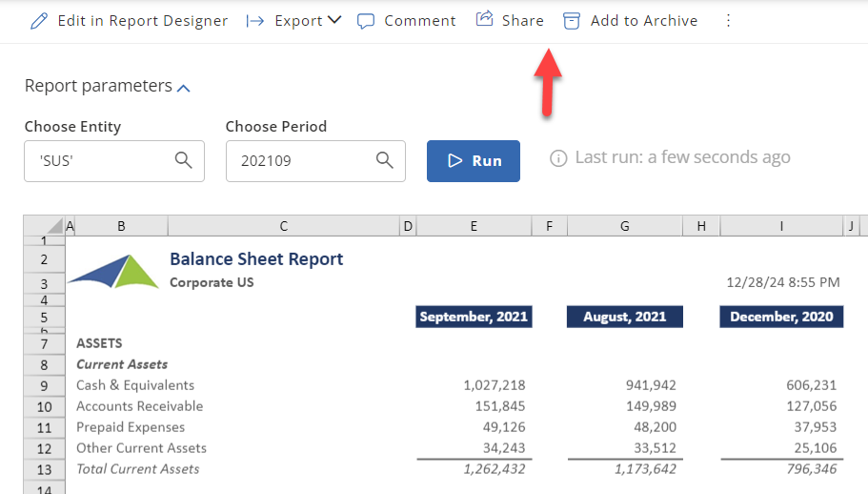
Task: Click the search icon in Choose Entity
Action: click(184, 160)
